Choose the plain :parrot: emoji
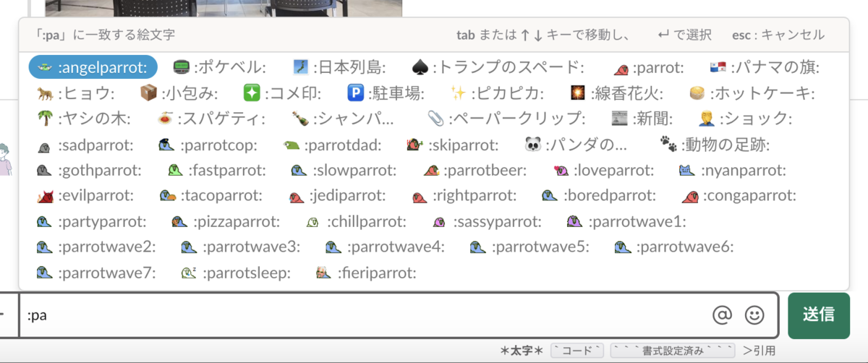The width and height of the screenshot is (868, 363). pos(649,67)
